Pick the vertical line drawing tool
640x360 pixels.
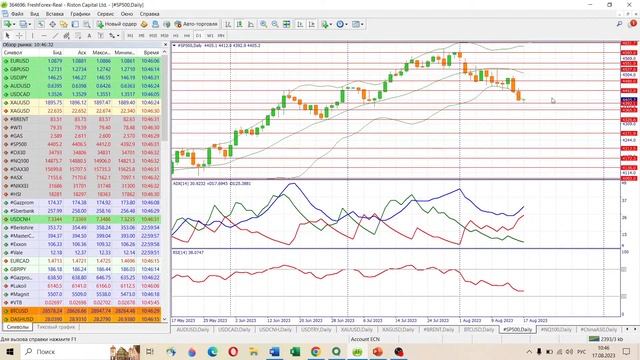click(33, 36)
